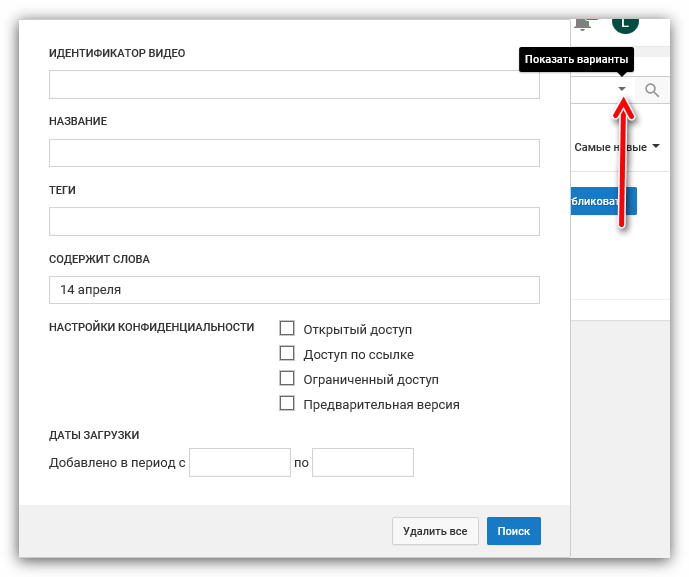Focus the Идентификатор видео input field

click(x=294, y=84)
